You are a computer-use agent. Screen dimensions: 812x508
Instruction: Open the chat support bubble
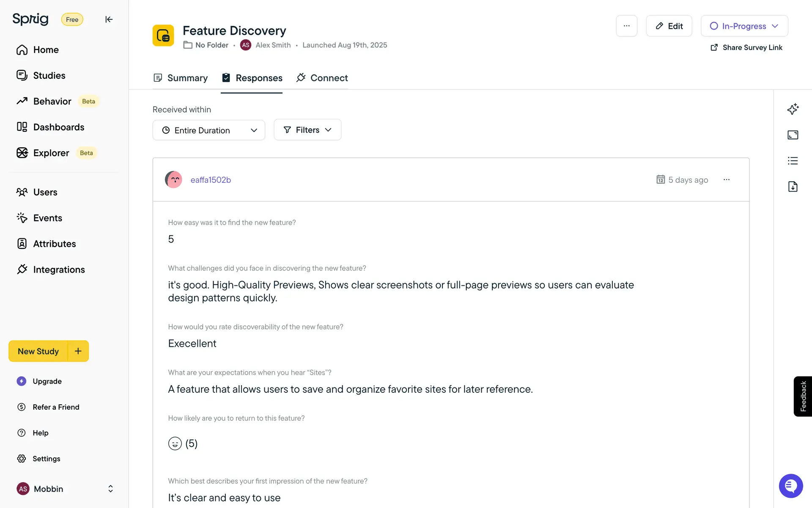790,486
